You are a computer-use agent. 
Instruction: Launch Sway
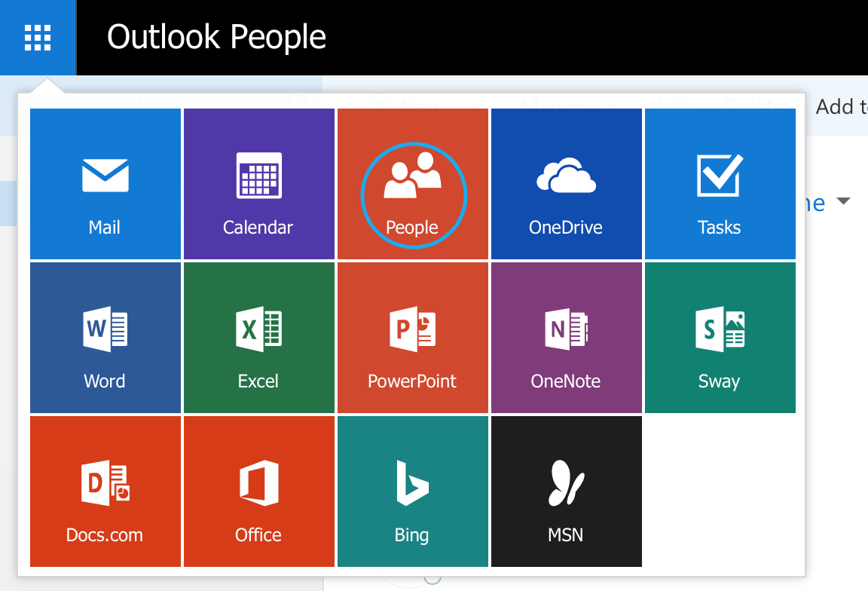[720, 337]
